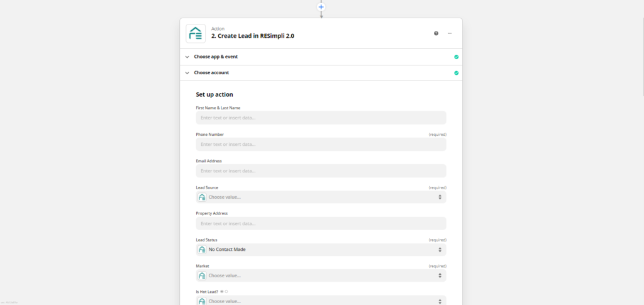This screenshot has width=644, height=305.
Task: Click the Lead Source up-down arrows
Action: pos(440,197)
